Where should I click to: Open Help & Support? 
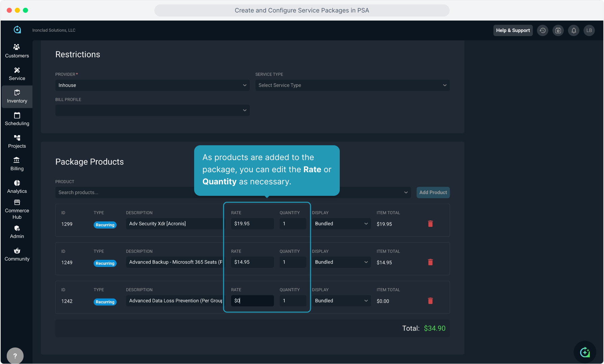(x=513, y=30)
